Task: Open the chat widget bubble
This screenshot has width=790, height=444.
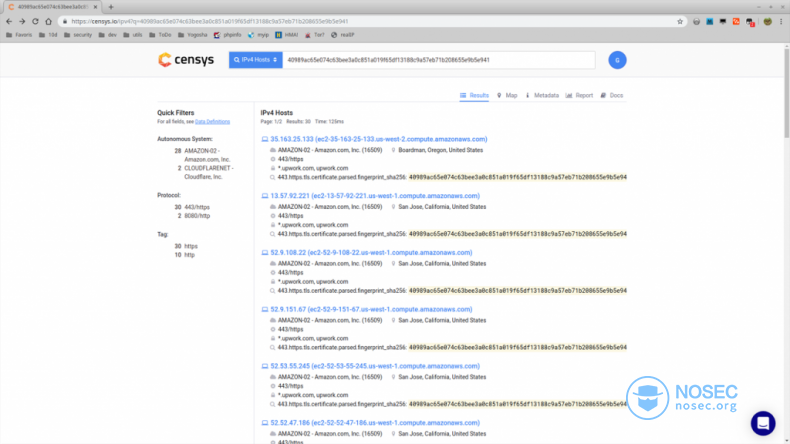Action: pos(763,423)
